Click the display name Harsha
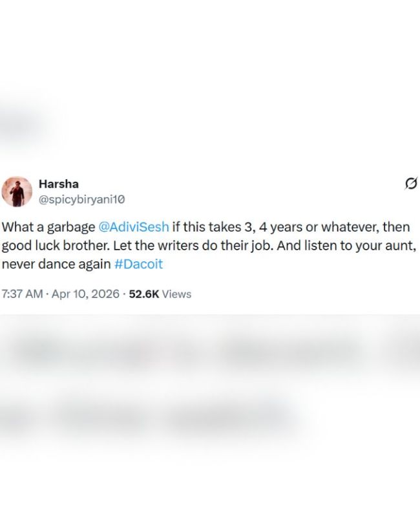Image resolution: width=420 pixels, height=529 pixels. point(59,184)
